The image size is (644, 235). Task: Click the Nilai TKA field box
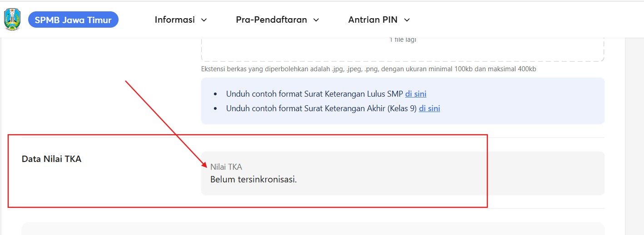pyautogui.click(x=402, y=173)
